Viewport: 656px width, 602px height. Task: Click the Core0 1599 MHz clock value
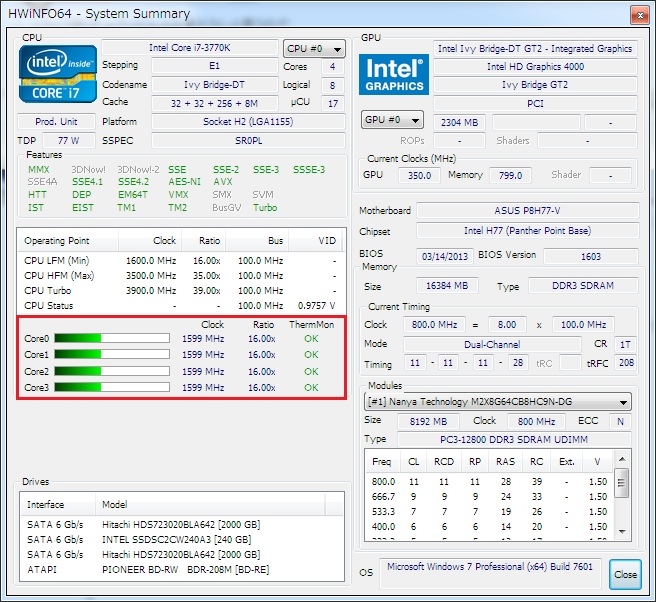click(x=203, y=338)
